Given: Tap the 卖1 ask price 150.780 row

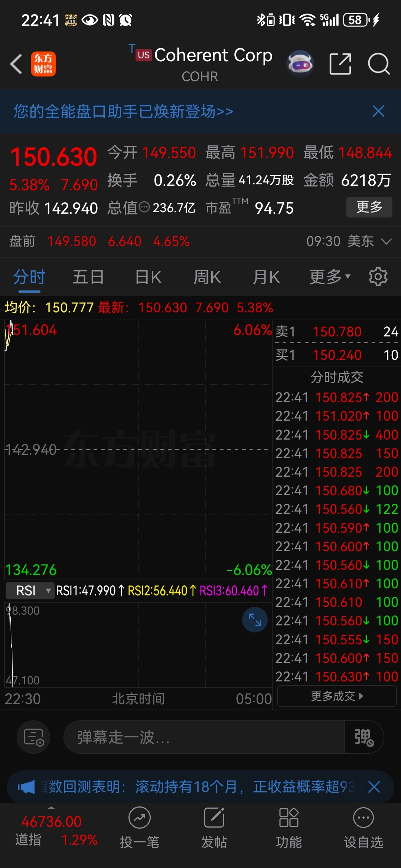Looking at the screenshot, I should click(337, 331).
